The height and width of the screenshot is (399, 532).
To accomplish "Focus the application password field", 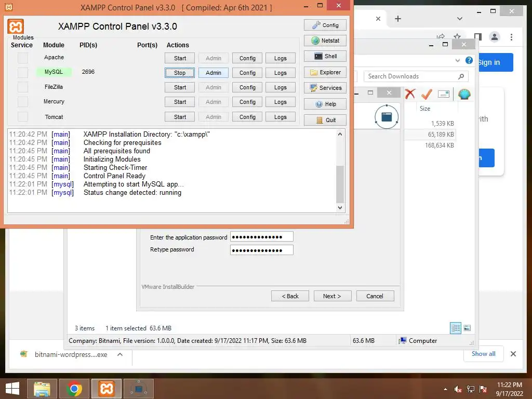I will [262, 237].
